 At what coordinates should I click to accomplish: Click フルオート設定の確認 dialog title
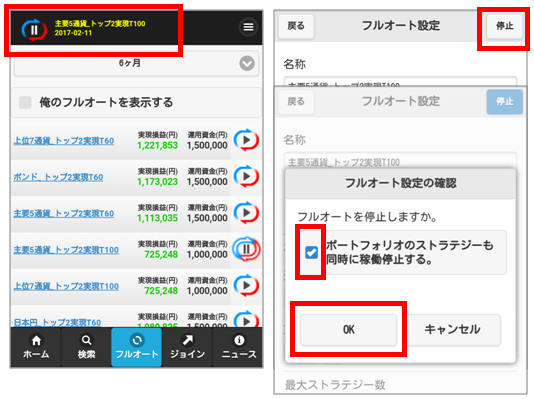(400, 183)
